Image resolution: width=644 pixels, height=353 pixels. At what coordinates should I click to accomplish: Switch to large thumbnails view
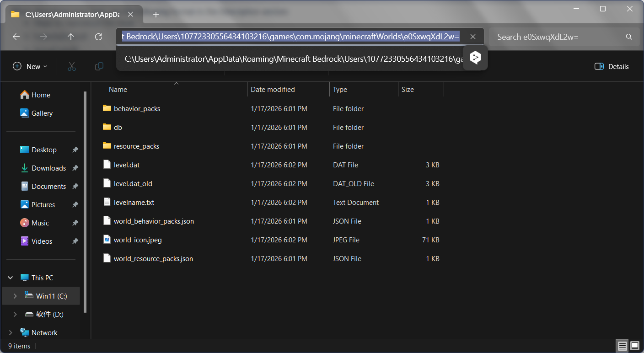(635, 346)
